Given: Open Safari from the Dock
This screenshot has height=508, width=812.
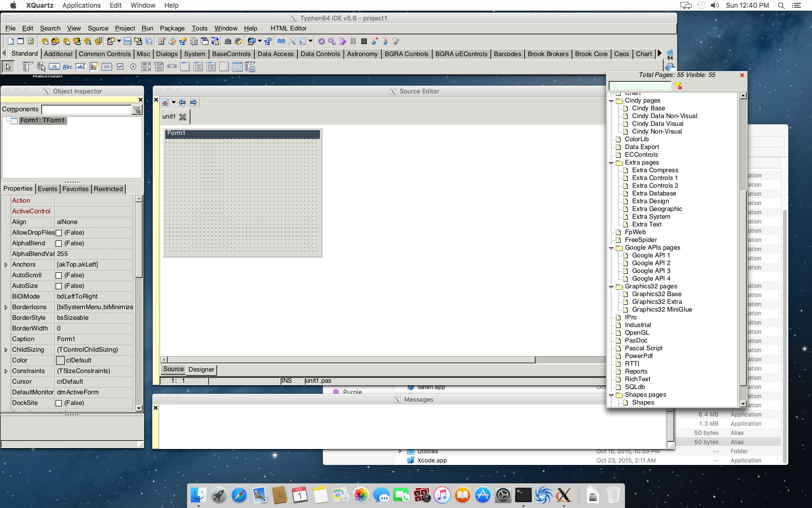Looking at the screenshot, I should [239, 495].
